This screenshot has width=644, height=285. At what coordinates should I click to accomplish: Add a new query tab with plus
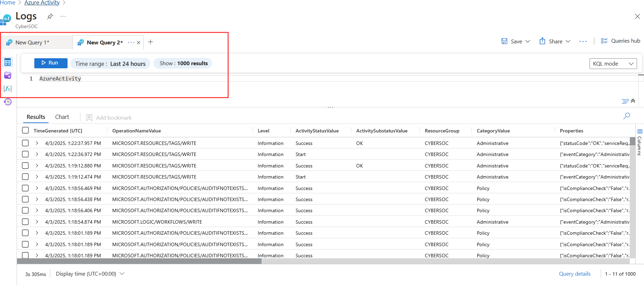pos(150,42)
